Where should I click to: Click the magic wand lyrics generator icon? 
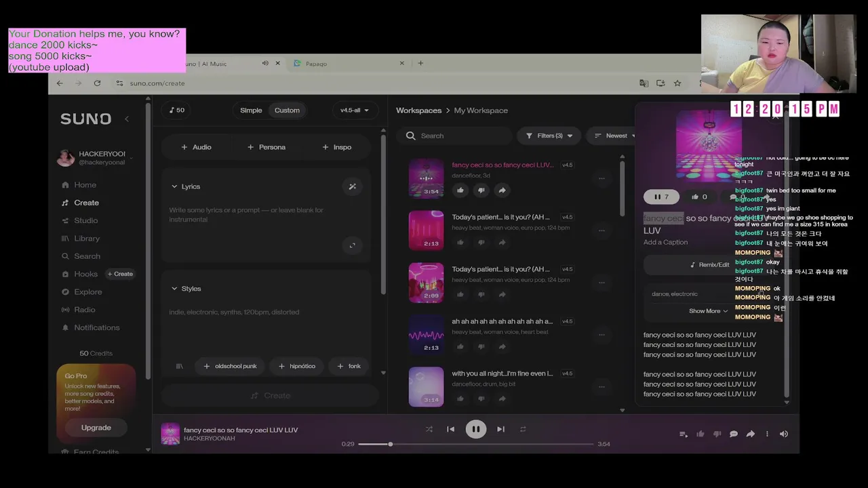(352, 186)
